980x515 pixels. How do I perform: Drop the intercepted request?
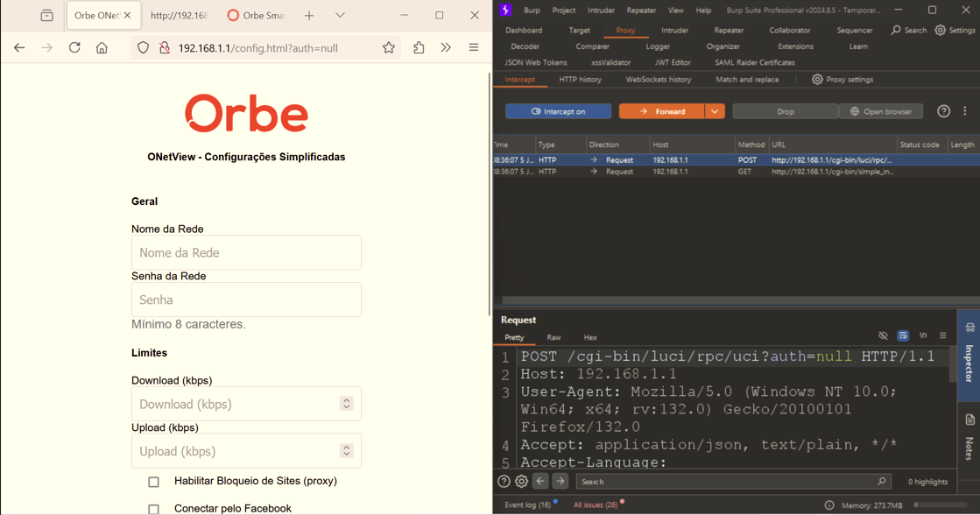click(x=785, y=111)
